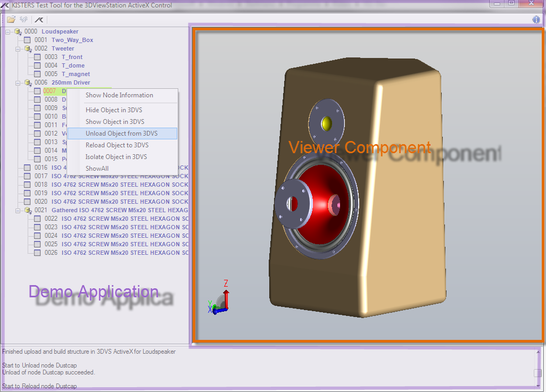Click part icon of node 0022
This screenshot has width=546, height=392.
(x=37, y=219)
